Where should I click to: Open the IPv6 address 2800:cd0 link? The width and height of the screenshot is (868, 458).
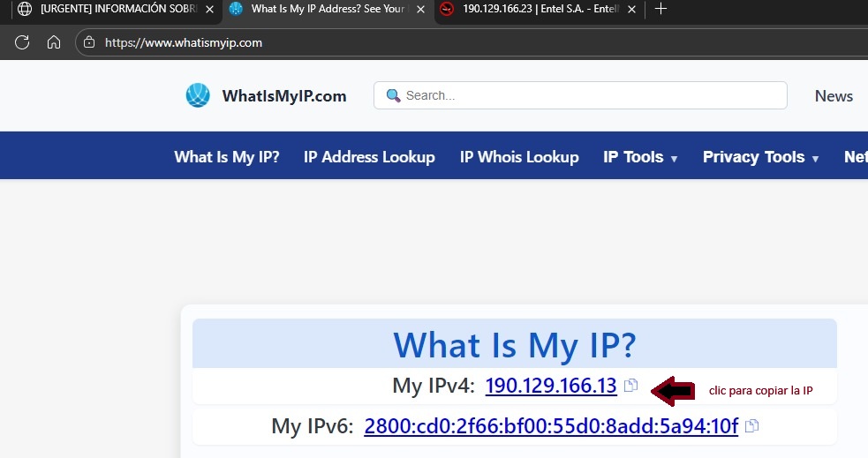click(551, 425)
